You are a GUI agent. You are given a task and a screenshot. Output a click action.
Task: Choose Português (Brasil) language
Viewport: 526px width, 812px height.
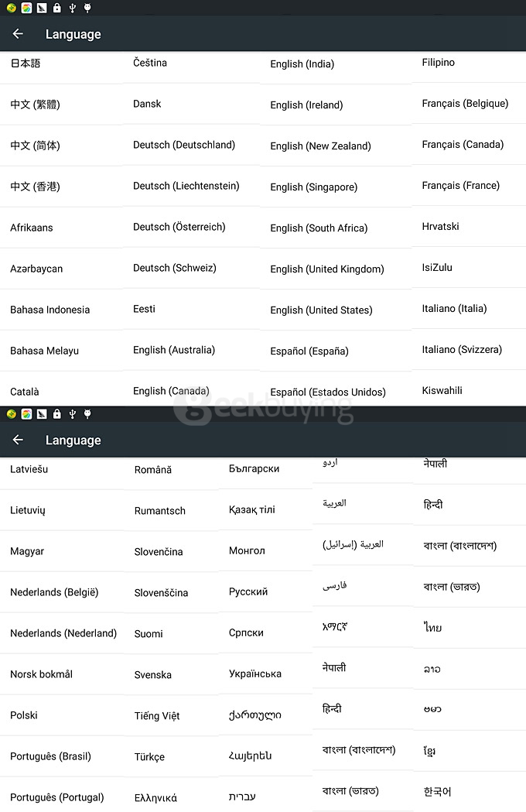coord(50,756)
